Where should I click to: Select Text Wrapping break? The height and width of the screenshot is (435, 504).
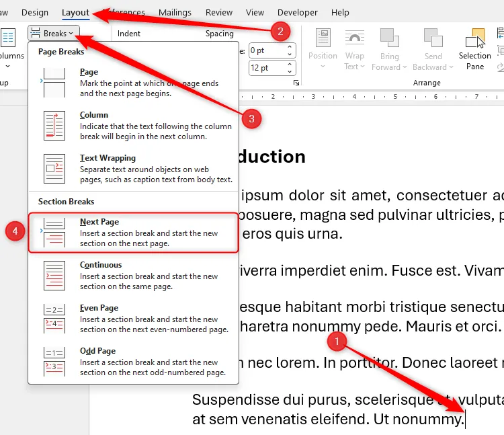[x=133, y=168]
